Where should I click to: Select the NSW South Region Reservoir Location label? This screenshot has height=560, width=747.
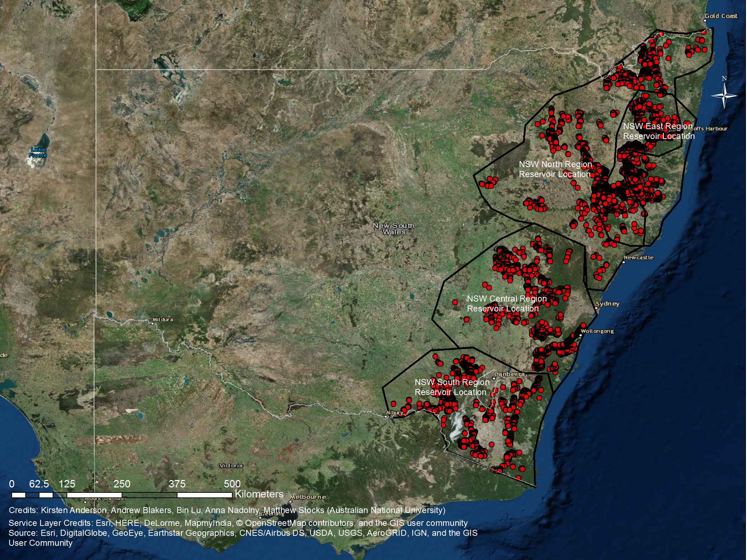coord(452,387)
